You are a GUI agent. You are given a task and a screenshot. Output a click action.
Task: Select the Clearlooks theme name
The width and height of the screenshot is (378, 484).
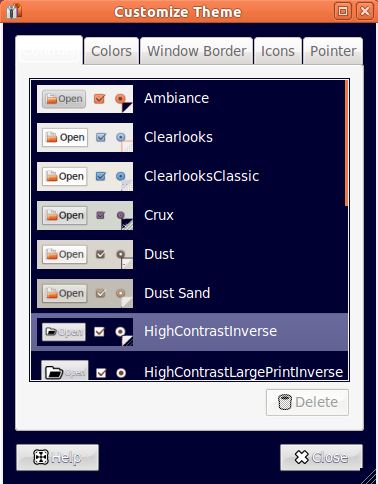[x=178, y=137]
